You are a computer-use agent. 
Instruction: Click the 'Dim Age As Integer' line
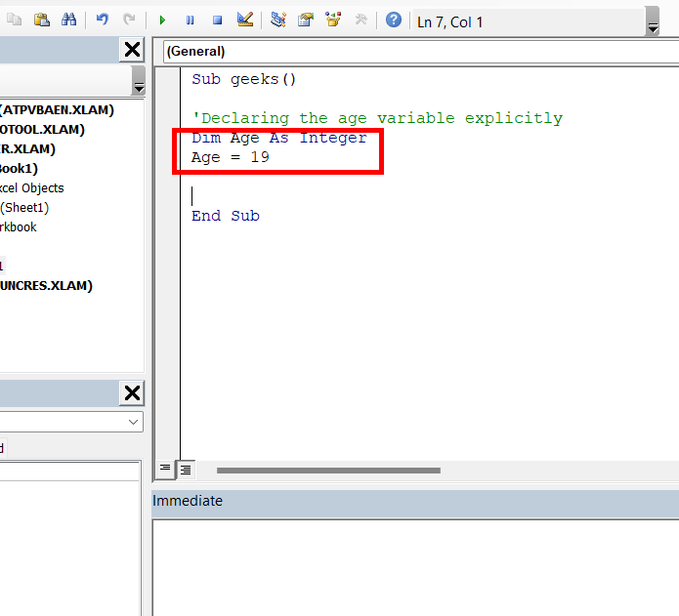(x=279, y=138)
